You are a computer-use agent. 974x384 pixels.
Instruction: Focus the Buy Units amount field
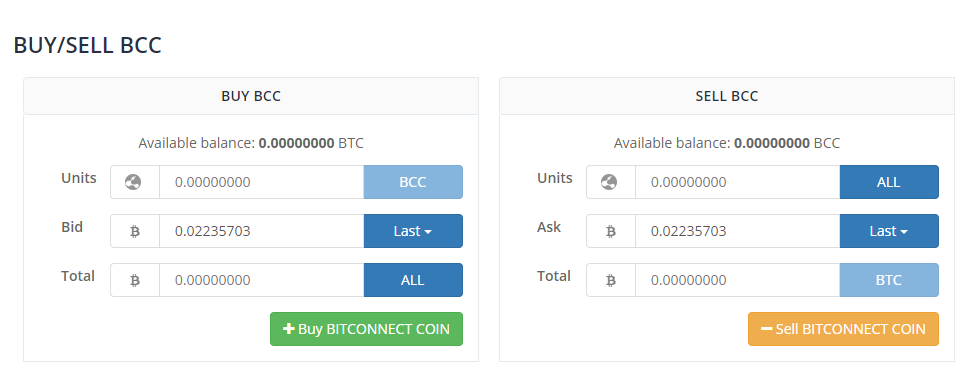click(262, 182)
